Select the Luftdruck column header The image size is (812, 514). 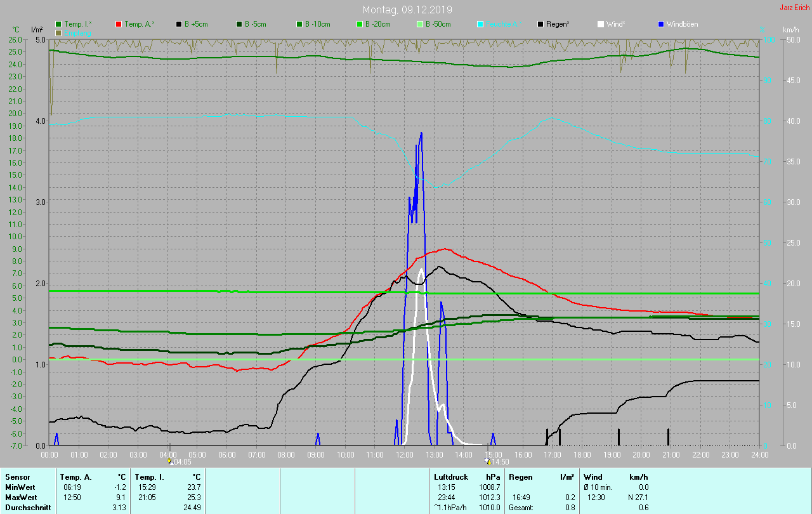(451, 477)
